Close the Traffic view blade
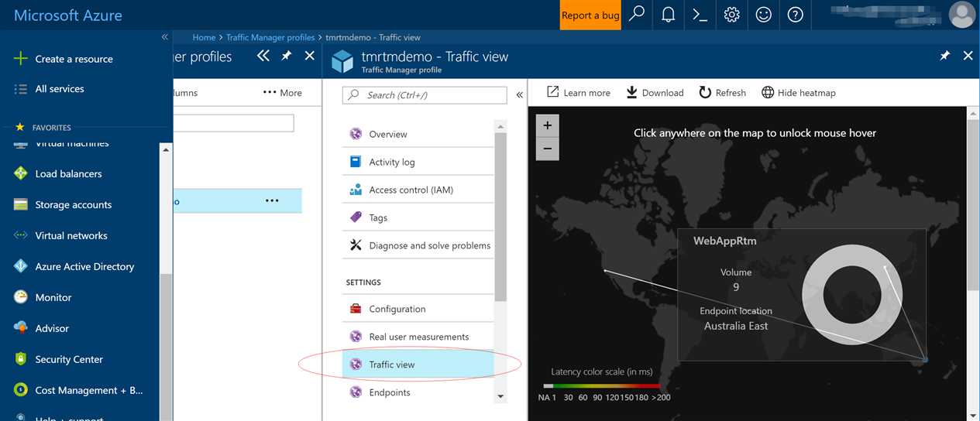This screenshot has height=421, width=980. click(x=968, y=56)
